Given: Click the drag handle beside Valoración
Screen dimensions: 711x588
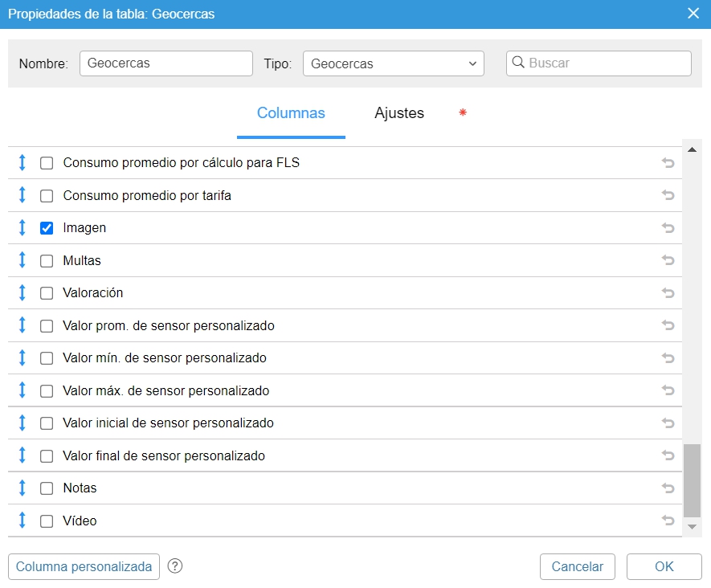Looking at the screenshot, I should [22, 293].
